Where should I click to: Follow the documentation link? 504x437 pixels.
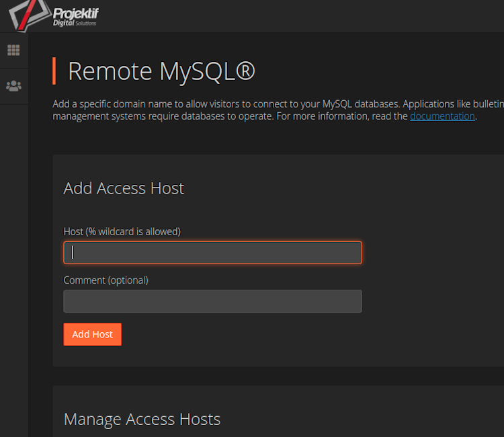[442, 116]
